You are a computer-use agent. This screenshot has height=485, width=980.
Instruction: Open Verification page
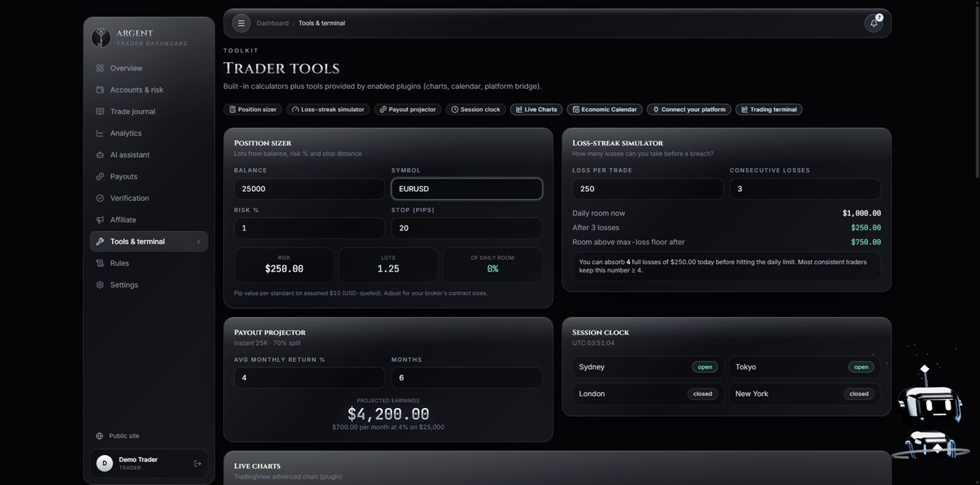[x=149, y=198]
